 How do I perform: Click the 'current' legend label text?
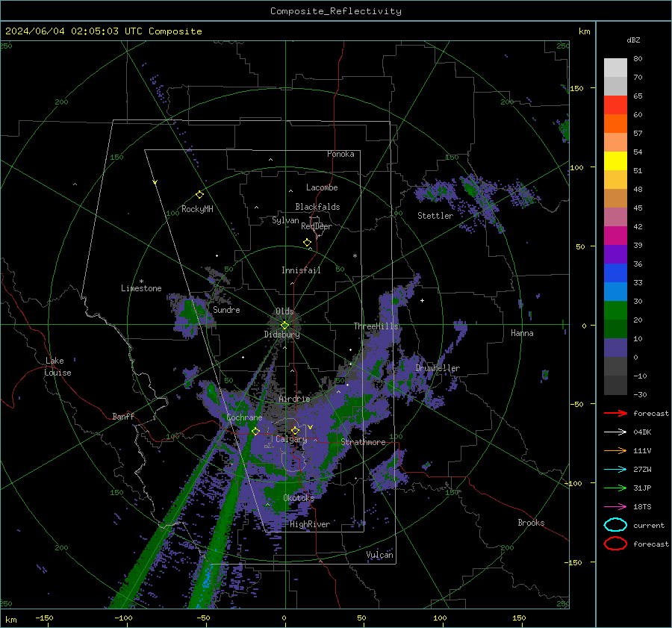click(649, 525)
